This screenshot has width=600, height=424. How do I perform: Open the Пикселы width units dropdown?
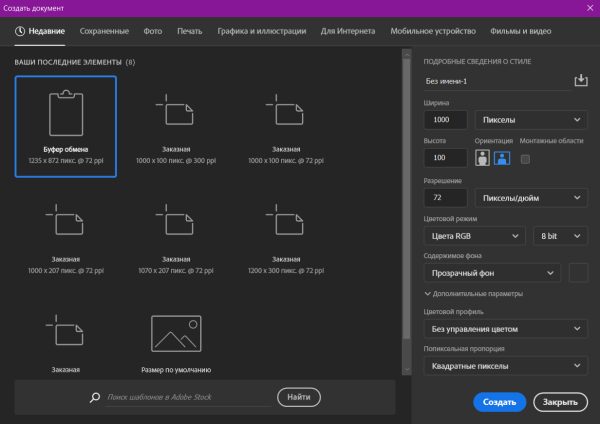click(x=529, y=119)
